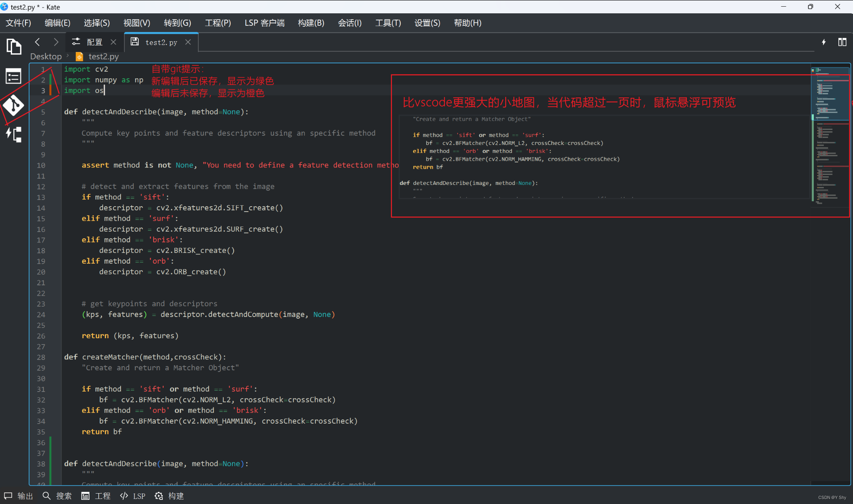Open the 构建 build panel at bottom
This screenshot has width=853, height=504.
(x=169, y=496)
